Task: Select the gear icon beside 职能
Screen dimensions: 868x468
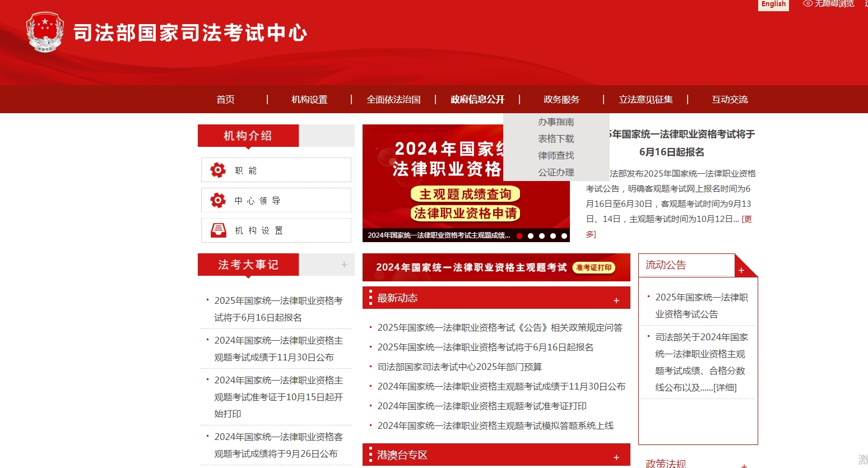Action: click(218, 170)
